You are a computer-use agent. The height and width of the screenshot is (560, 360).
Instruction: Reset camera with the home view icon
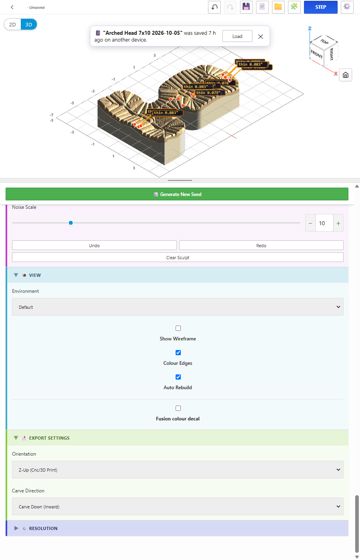pyautogui.click(x=345, y=75)
